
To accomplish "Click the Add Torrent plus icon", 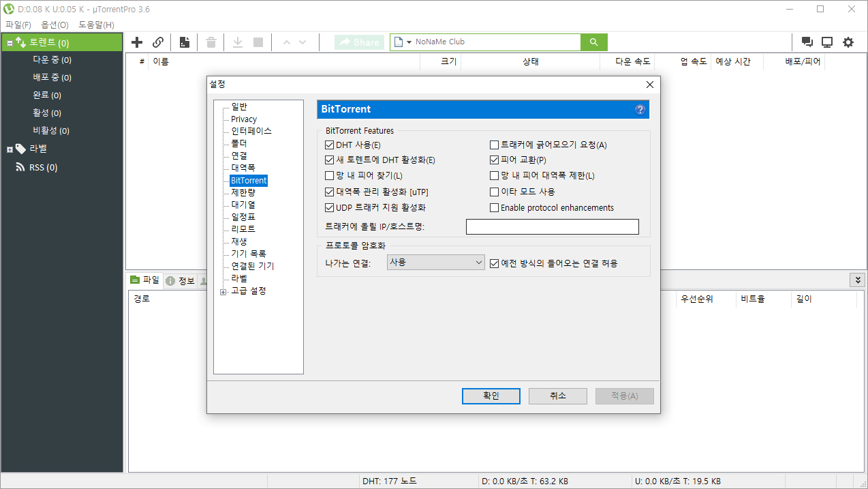I will (137, 42).
